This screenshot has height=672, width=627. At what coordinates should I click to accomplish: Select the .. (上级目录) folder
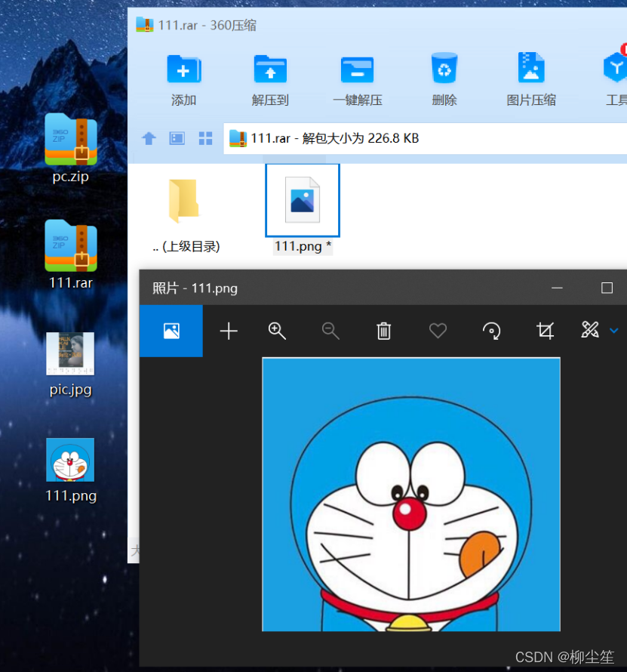(x=184, y=201)
